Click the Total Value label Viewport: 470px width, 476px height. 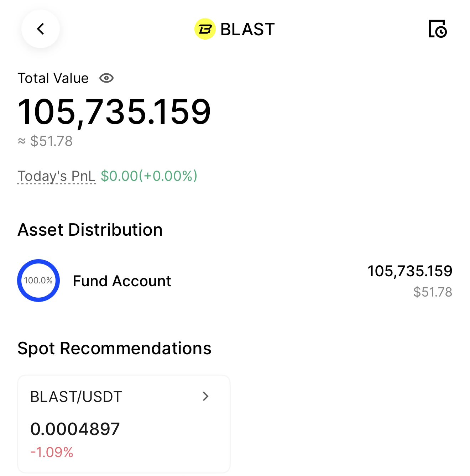coord(53,78)
